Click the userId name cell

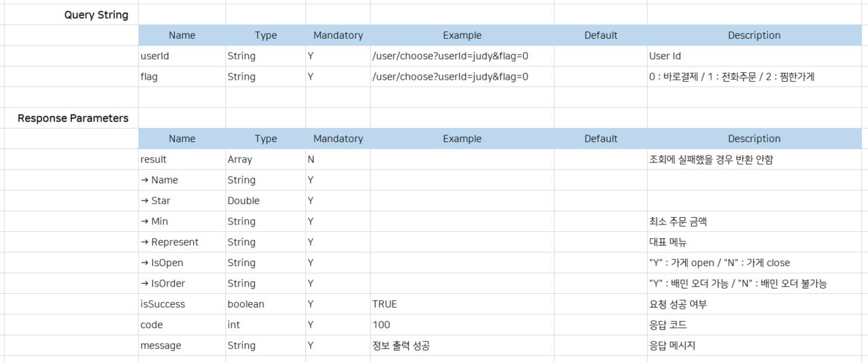(154, 56)
